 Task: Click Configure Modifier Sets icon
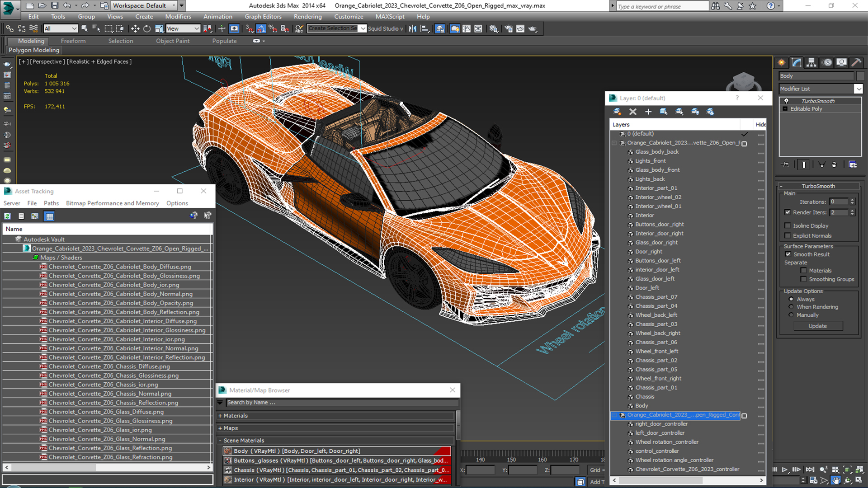click(853, 165)
